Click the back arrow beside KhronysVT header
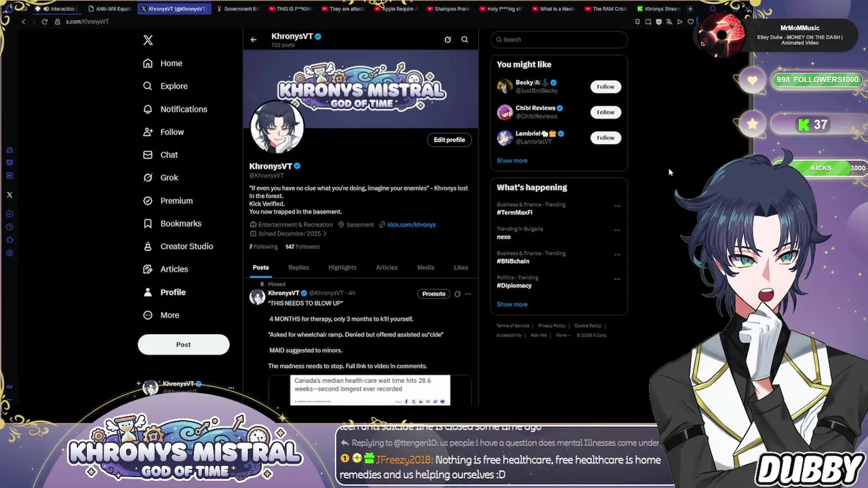The height and width of the screenshot is (488, 868). tap(254, 39)
